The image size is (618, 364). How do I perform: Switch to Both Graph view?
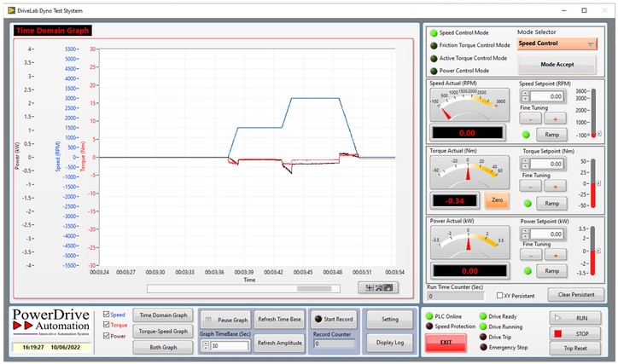tap(163, 347)
